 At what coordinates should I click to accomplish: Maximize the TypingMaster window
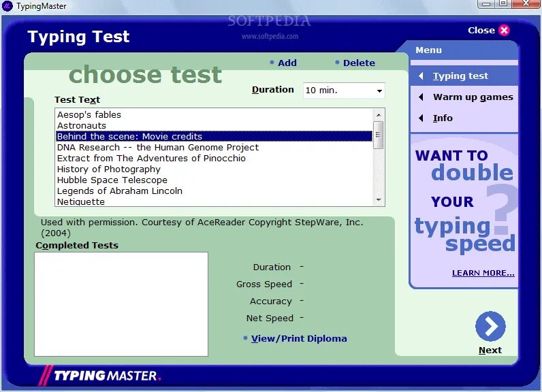(x=503, y=4)
